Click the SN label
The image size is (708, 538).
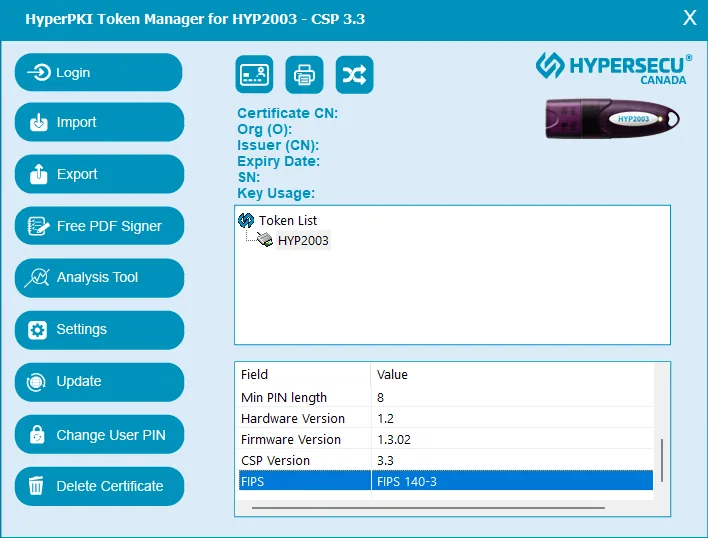click(x=249, y=177)
